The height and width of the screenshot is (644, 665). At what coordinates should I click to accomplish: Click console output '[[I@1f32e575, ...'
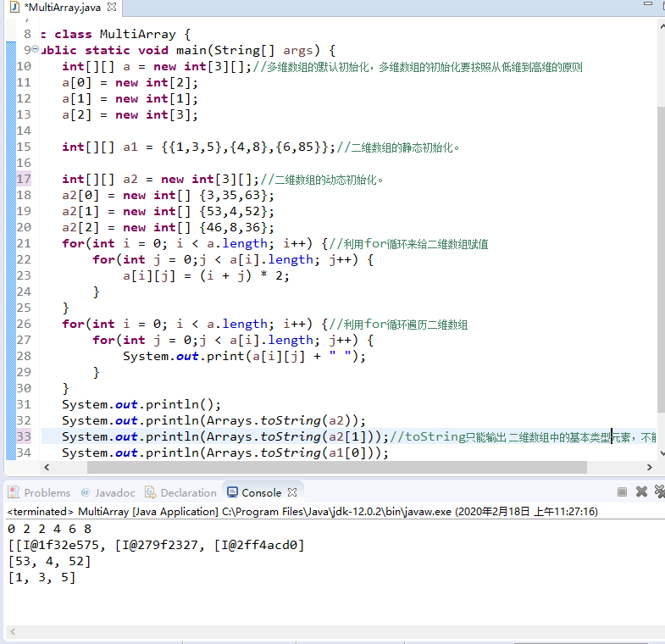click(x=156, y=545)
